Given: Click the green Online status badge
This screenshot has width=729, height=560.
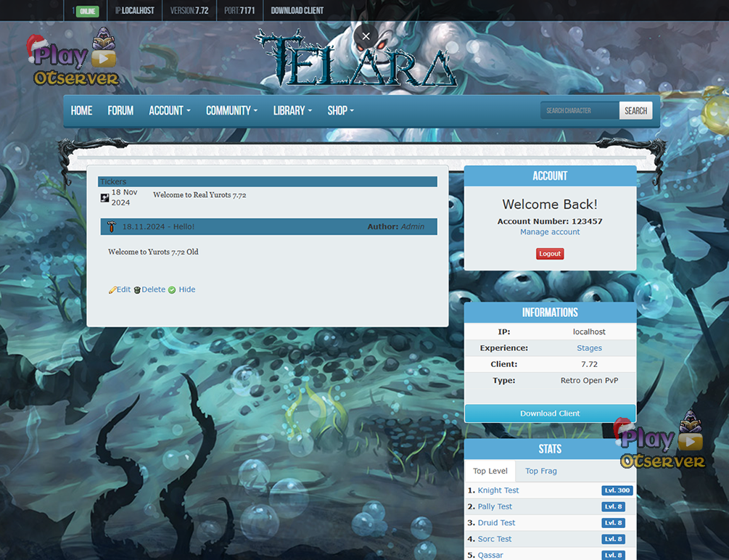Looking at the screenshot, I should 87,11.
